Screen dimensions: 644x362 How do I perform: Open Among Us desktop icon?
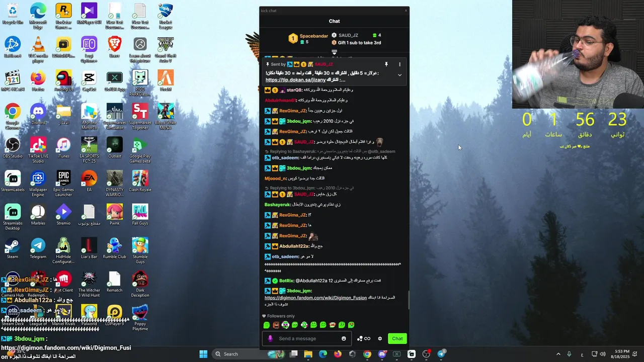click(x=63, y=81)
